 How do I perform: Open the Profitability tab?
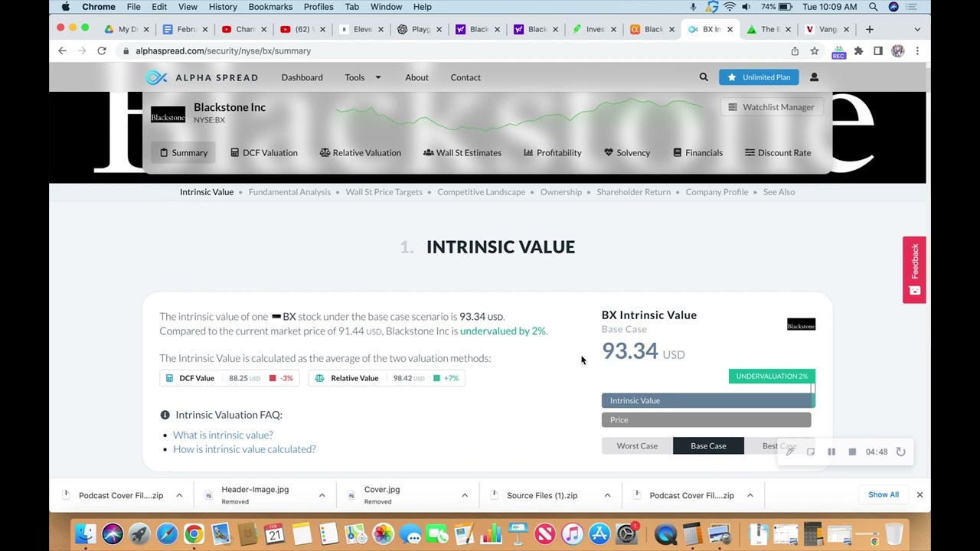point(553,153)
